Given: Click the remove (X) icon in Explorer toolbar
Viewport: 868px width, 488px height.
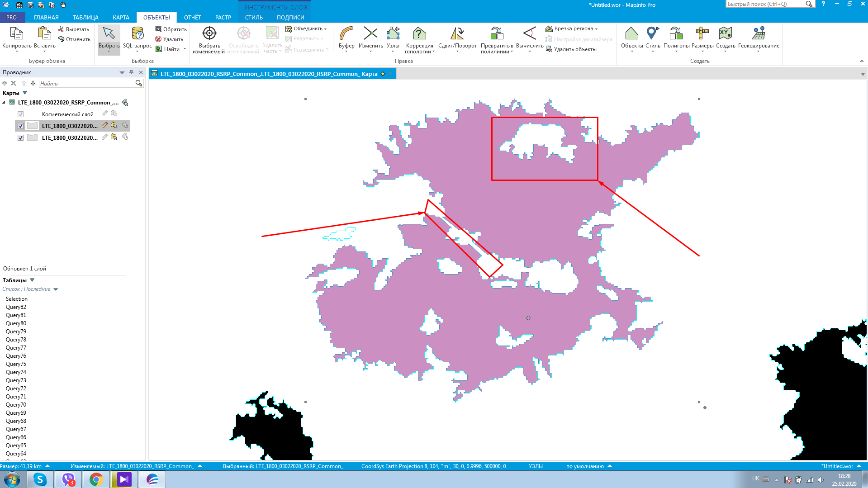Looking at the screenshot, I should [x=14, y=83].
